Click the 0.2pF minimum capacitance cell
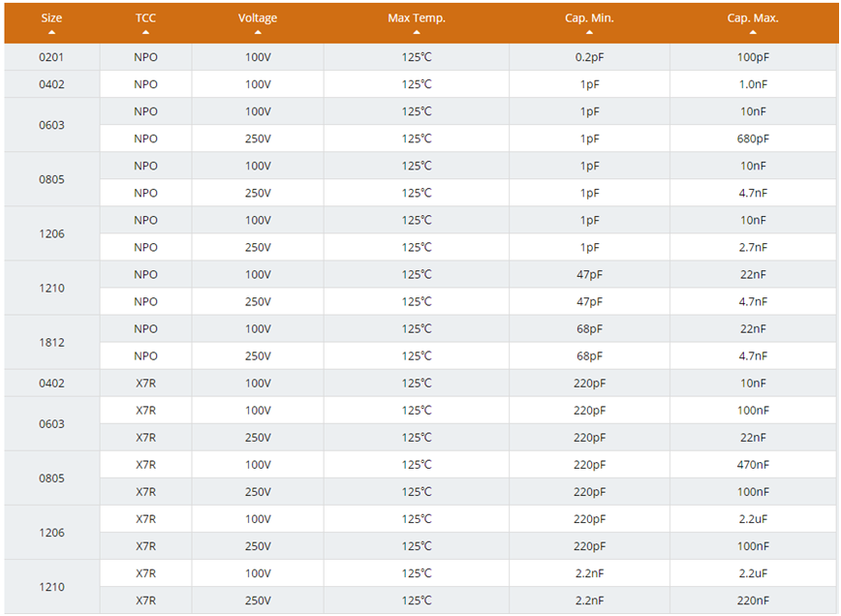 pos(589,57)
